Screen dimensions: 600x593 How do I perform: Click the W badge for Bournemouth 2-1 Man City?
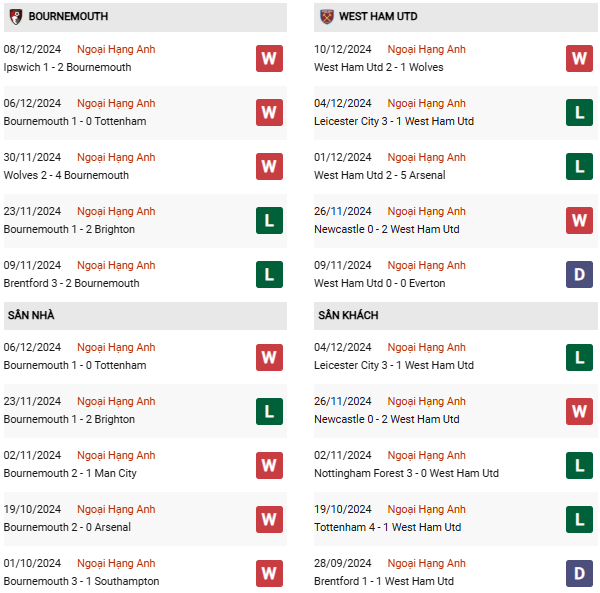[269, 466]
